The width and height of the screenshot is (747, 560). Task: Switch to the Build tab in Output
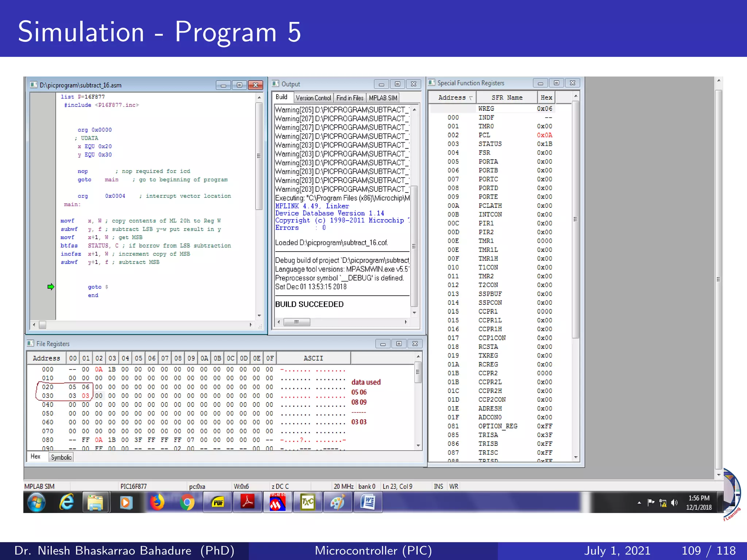click(282, 97)
